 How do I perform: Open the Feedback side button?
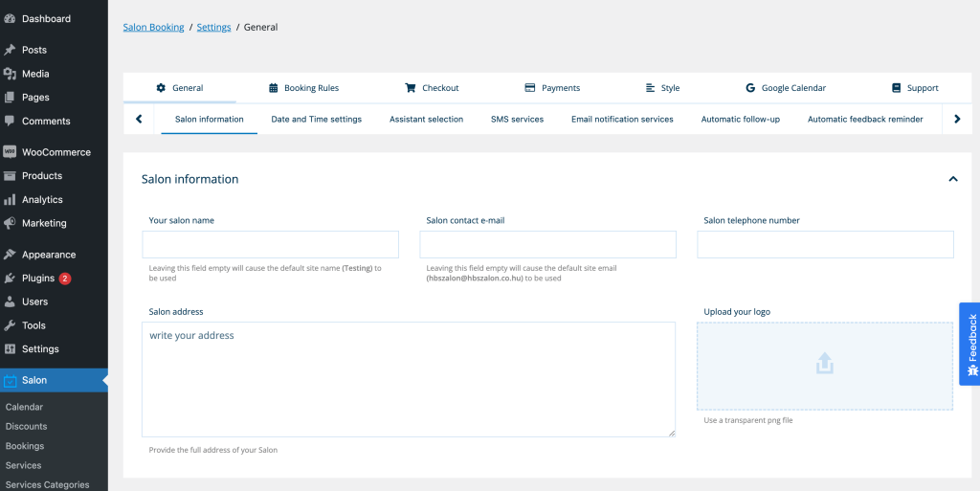coord(969,344)
